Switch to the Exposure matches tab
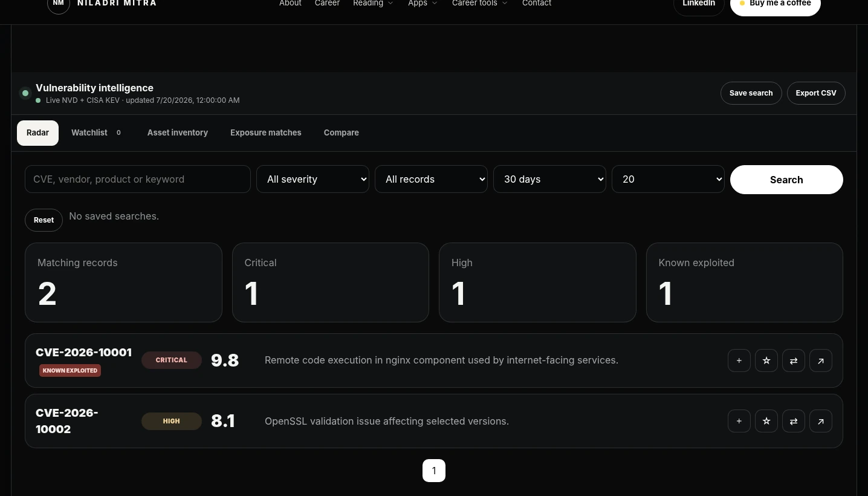This screenshot has height=496, width=868. (266, 133)
